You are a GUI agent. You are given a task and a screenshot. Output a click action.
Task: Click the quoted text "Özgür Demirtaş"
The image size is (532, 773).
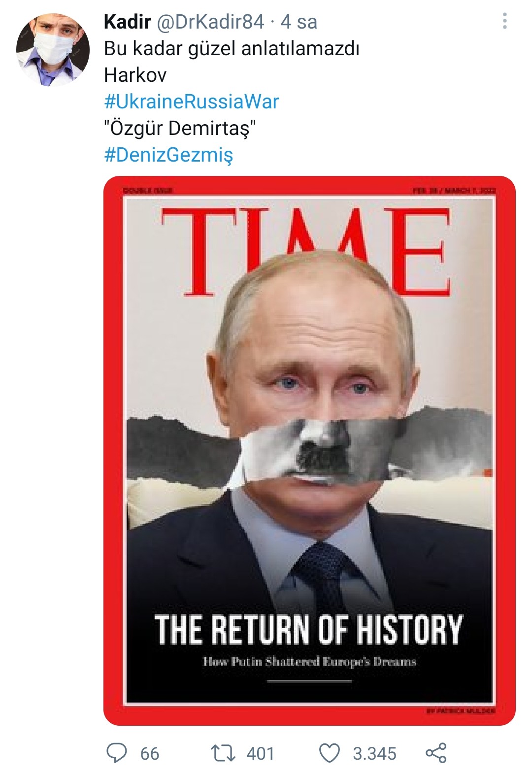(x=180, y=128)
